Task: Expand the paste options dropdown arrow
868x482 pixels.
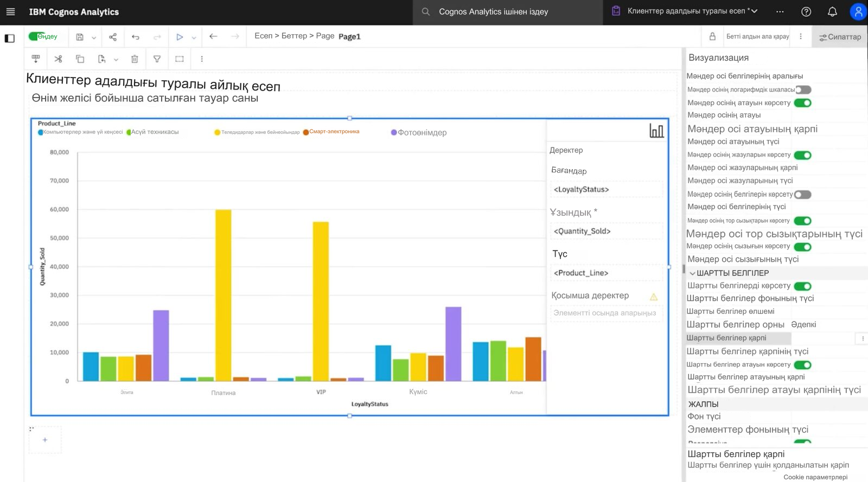Action: pyautogui.click(x=116, y=59)
